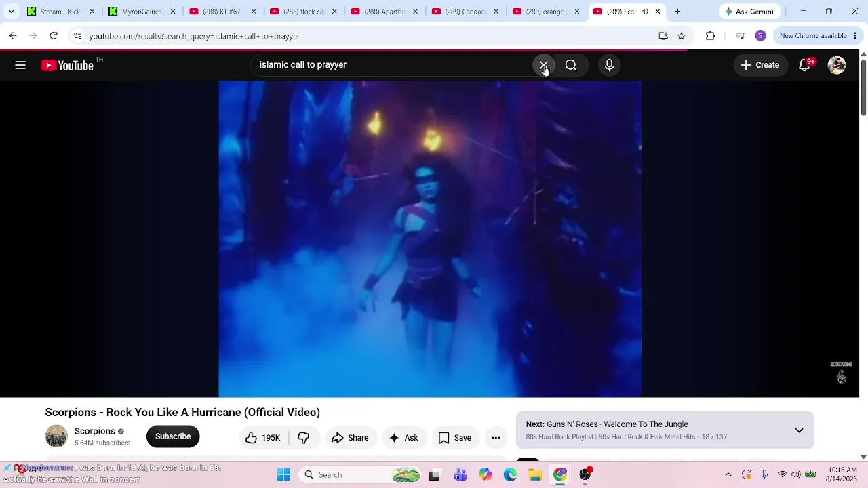Bookmark this page with the star
The width and height of the screenshot is (868, 488).
pos(682,36)
